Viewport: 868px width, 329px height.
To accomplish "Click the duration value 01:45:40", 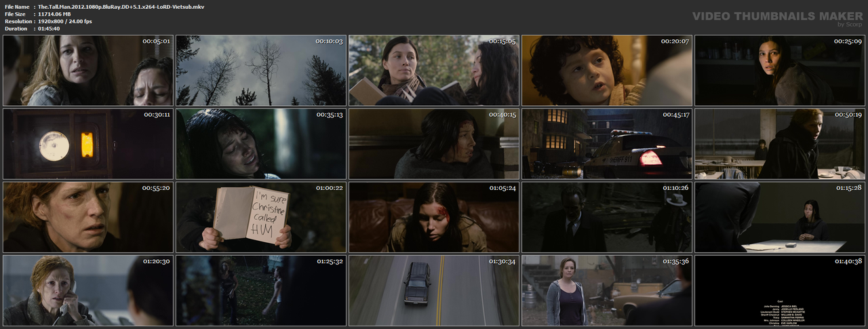I will point(52,28).
